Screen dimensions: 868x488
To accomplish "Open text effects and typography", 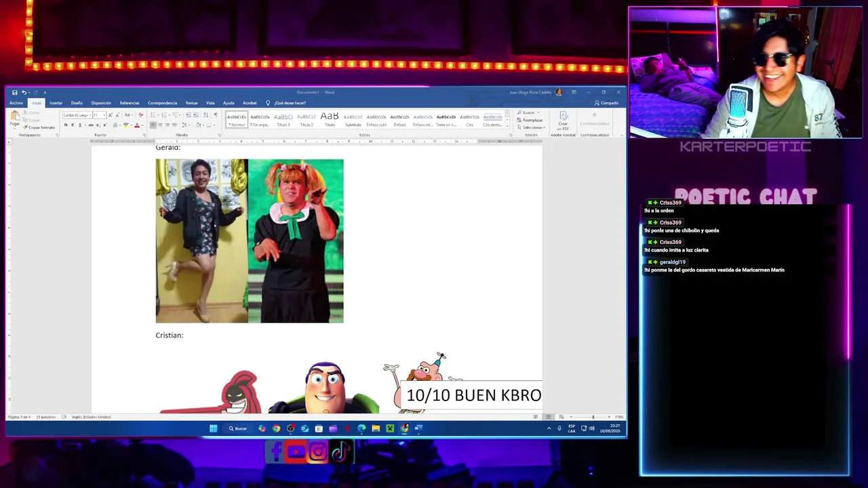I will (x=115, y=125).
